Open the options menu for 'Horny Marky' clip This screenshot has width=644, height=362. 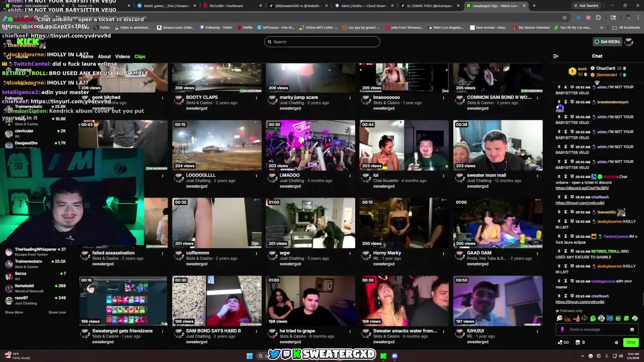[443, 253]
